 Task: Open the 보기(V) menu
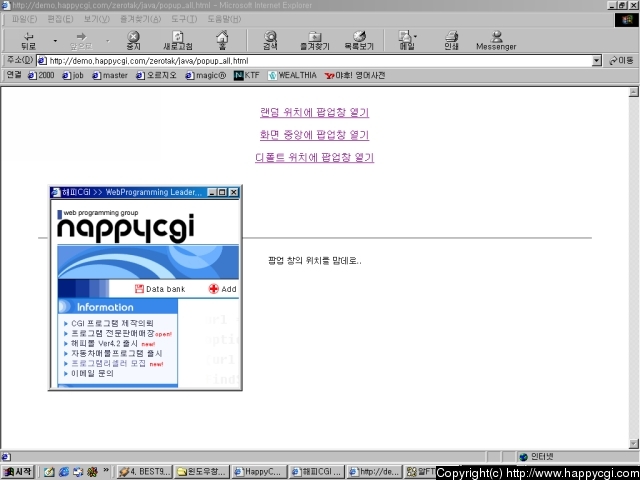tap(96, 19)
